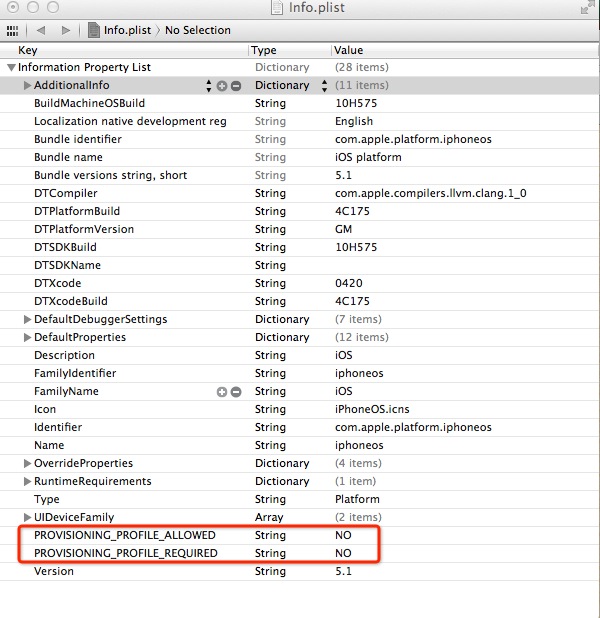The image size is (600, 618).
Task: Expand the UIDeviceFamily array
Action: point(27,518)
